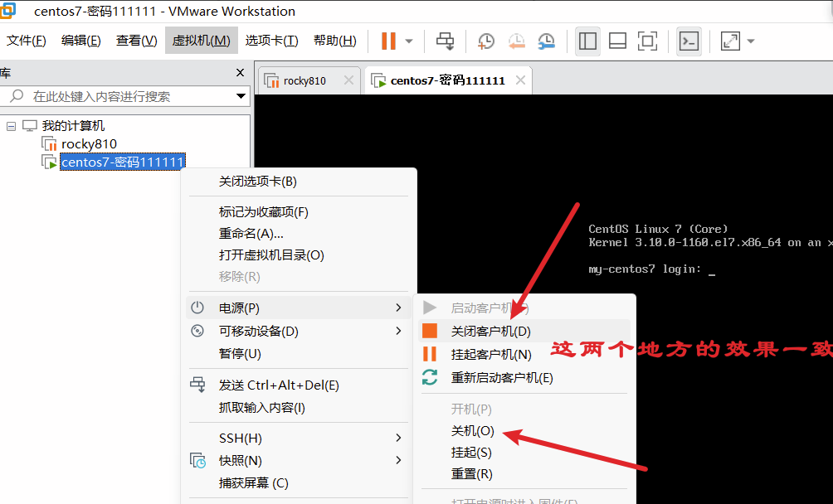
Task: Expand the 可移动设备(D) submenu
Action: [x=299, y=331]
